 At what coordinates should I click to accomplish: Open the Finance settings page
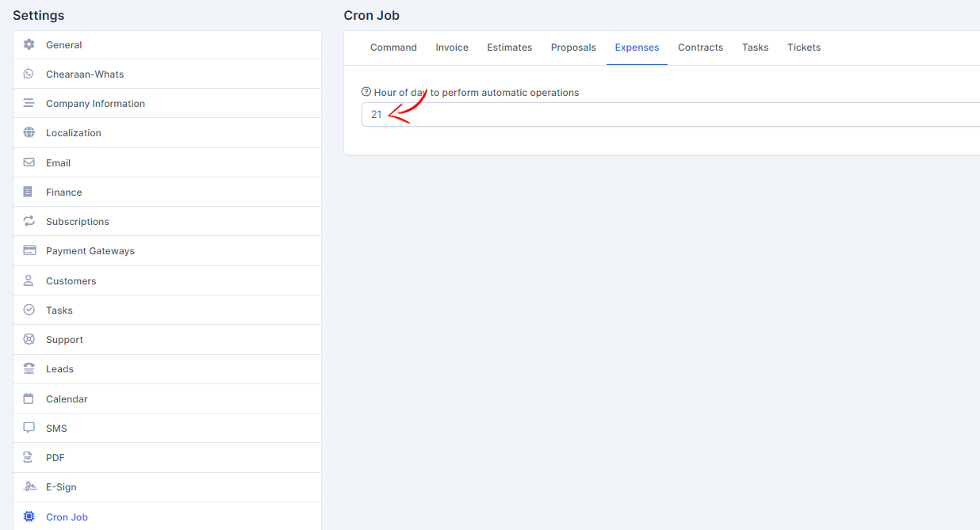pos(64,193)
